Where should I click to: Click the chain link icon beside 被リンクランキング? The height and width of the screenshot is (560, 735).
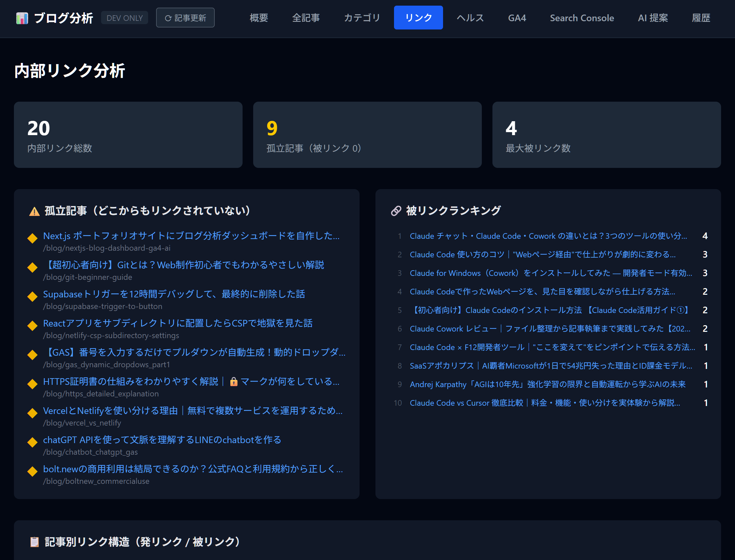396,211
